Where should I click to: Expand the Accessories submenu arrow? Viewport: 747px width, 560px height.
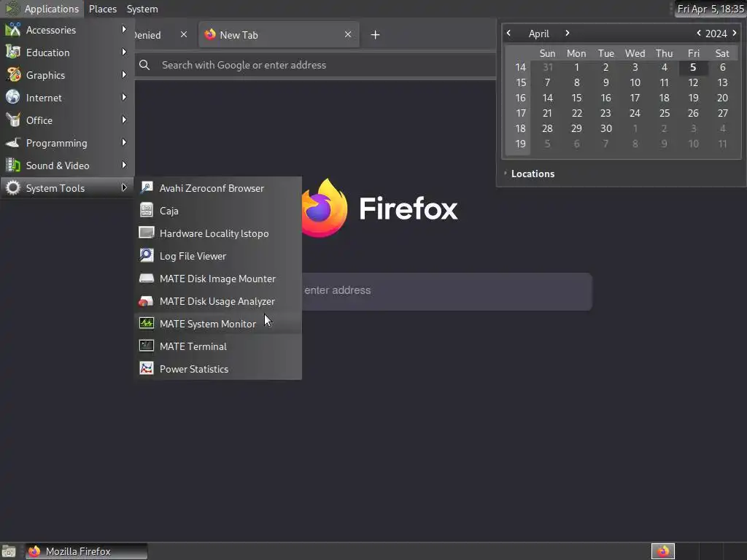(124, 29)
